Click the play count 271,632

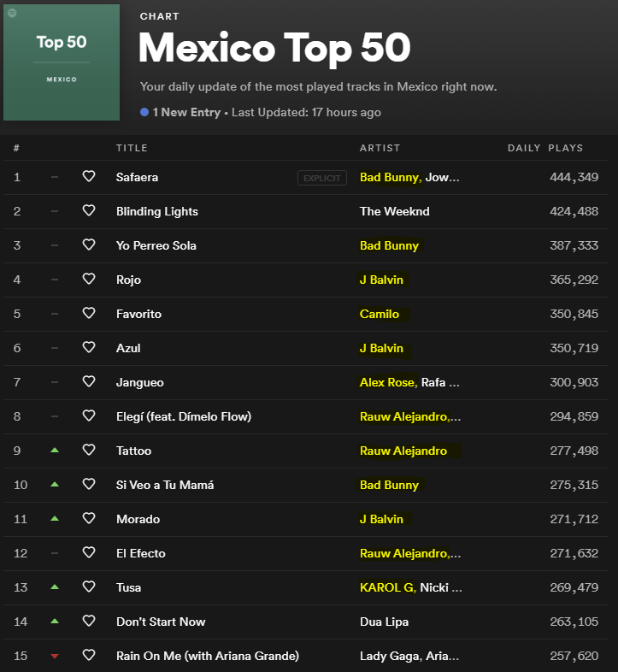coord(574,553)
